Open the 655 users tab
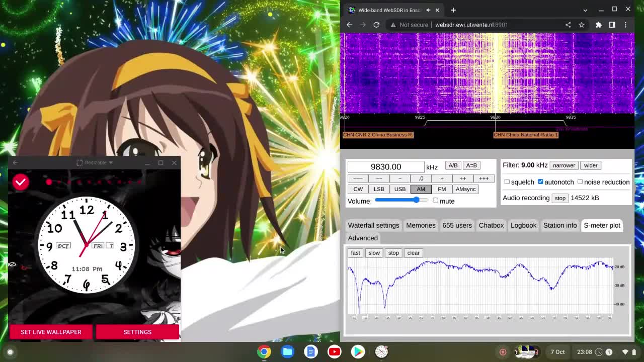The height and width of the screenshot is (362, 644). click(457, 225)
